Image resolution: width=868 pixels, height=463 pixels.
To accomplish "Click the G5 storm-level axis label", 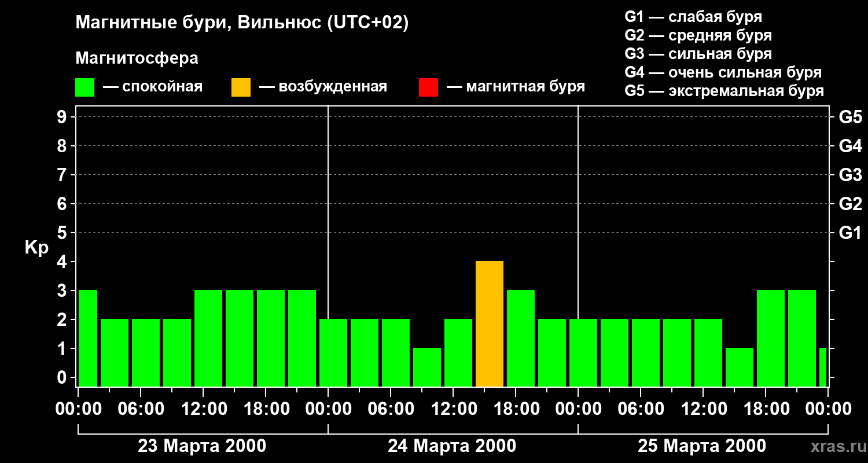I will pos(850,117).
